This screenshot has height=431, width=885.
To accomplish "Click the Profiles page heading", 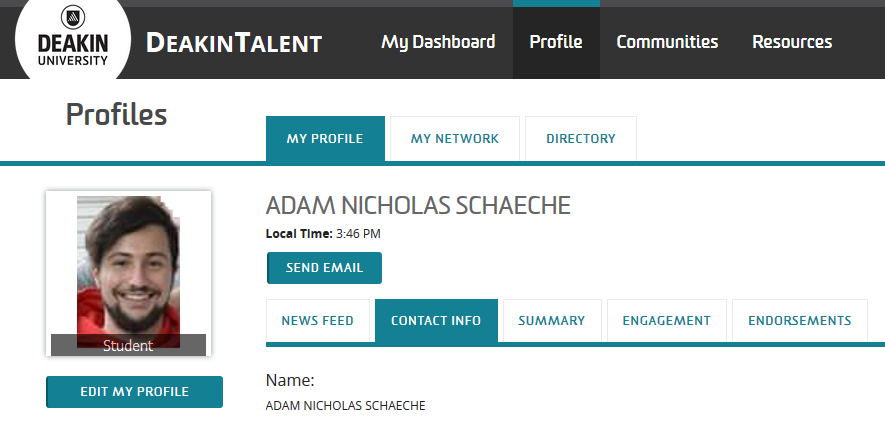I will click(116, 115).
